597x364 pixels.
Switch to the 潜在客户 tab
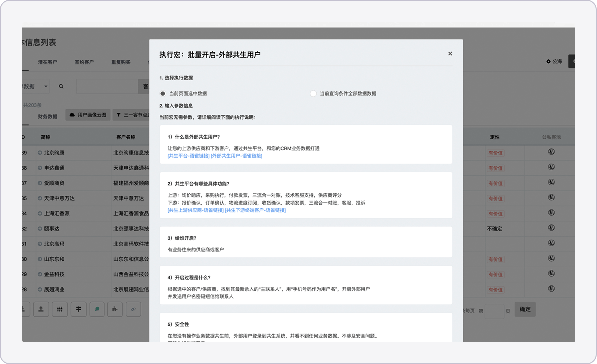pos(48,62)
